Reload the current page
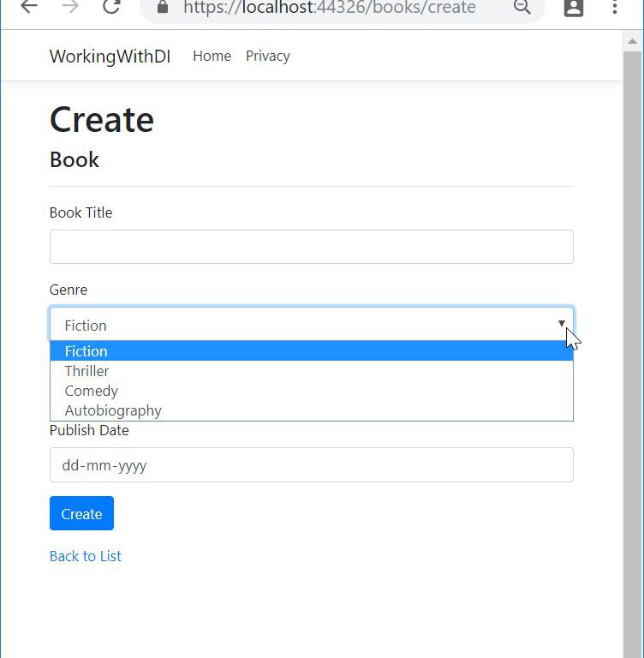 pyautogui.click(x=111, y=8)
